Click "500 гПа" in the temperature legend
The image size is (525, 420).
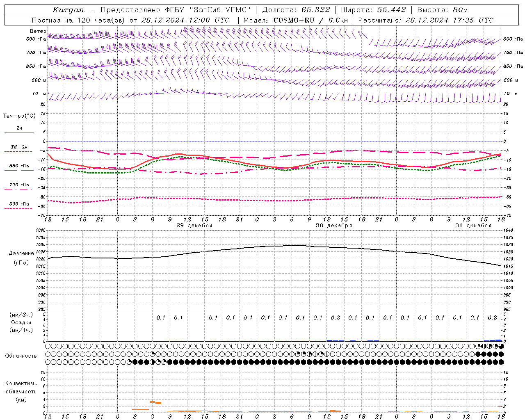(19, 204)
